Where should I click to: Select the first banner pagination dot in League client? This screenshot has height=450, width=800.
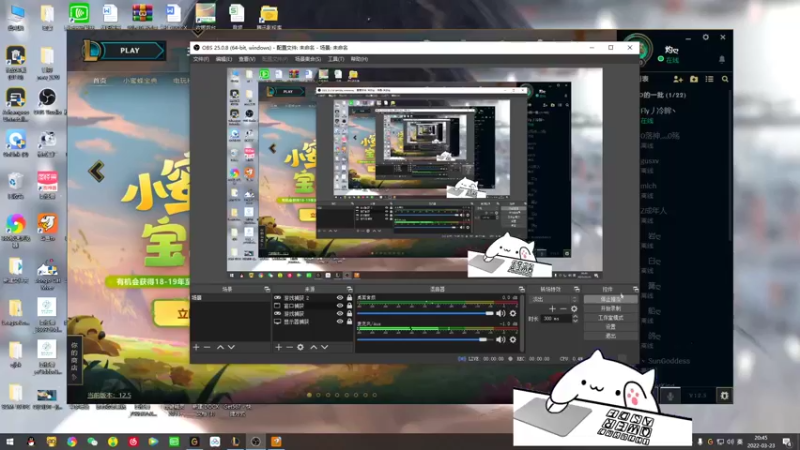click(x=309, y=395)
